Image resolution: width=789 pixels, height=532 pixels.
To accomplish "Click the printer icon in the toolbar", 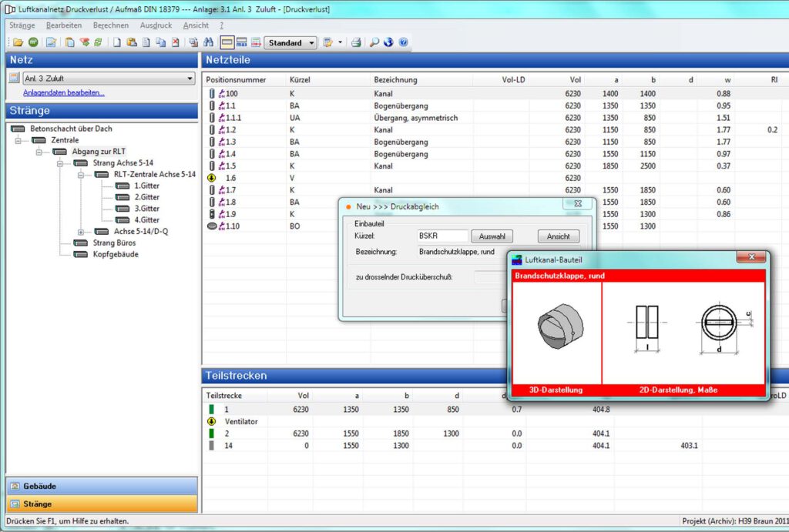I will [356, 43].
